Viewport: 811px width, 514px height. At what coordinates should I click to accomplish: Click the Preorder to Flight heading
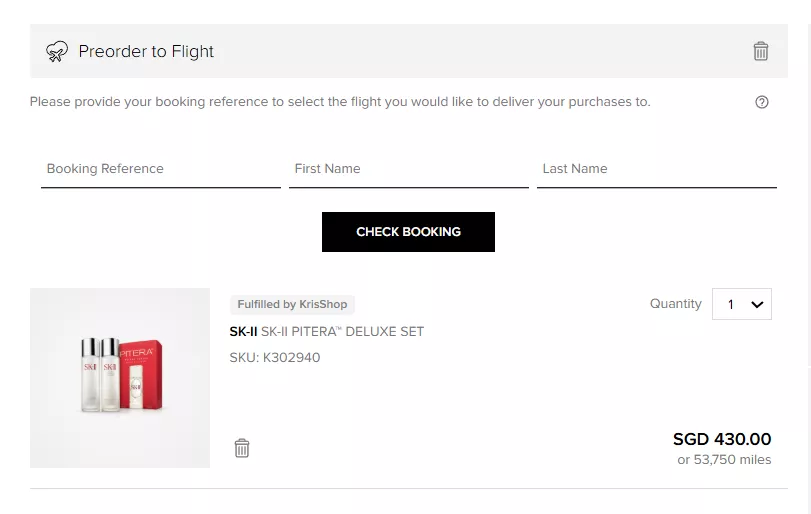click(x=146, y=51)
